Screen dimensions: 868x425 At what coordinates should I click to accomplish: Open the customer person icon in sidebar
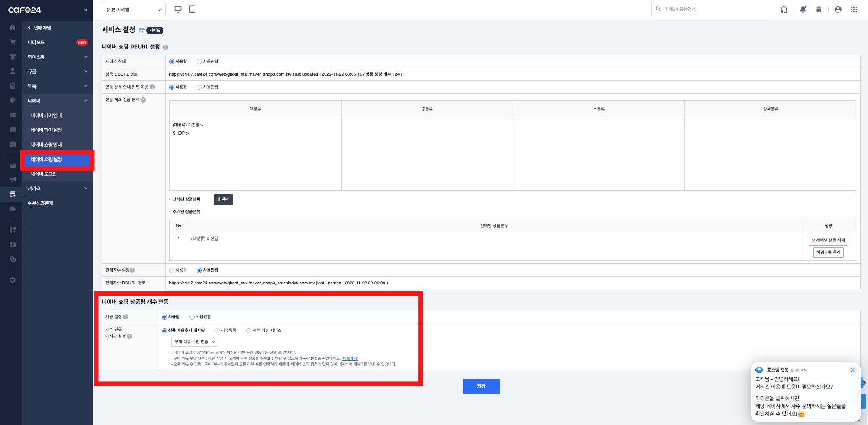tap(12, 71)
